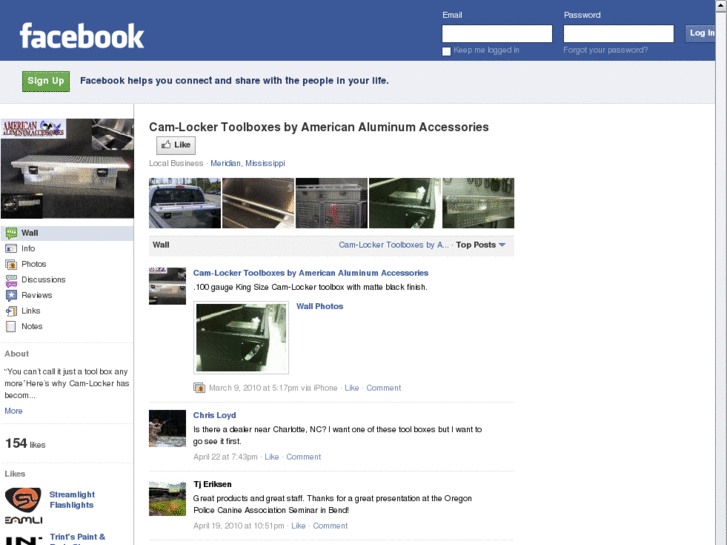Click Forgot your password link

coord(605,50)
